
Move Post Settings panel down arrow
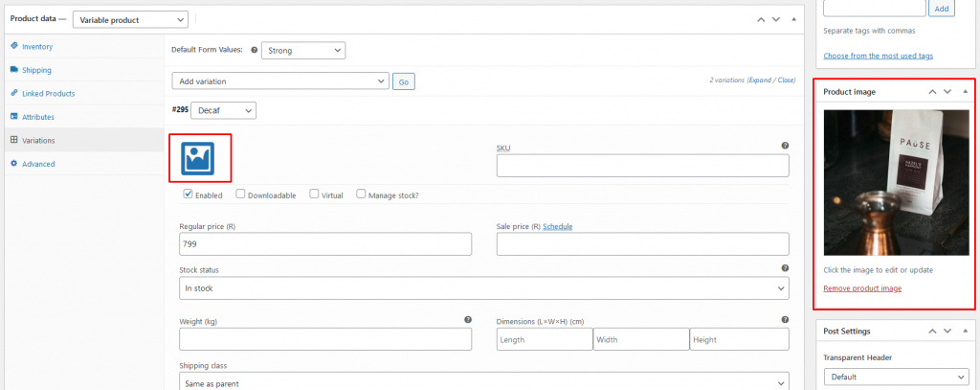947,331
